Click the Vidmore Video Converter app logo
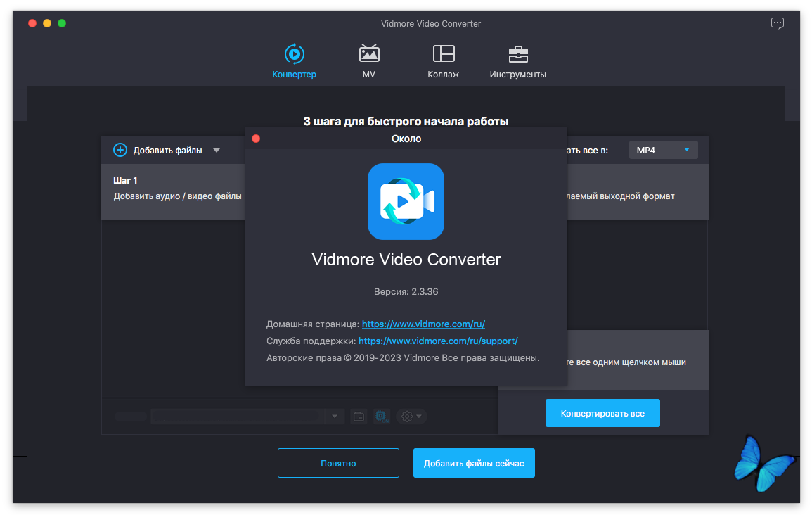Screen dimensions: 812x515 pyautogui.click(x=406, y=201)
